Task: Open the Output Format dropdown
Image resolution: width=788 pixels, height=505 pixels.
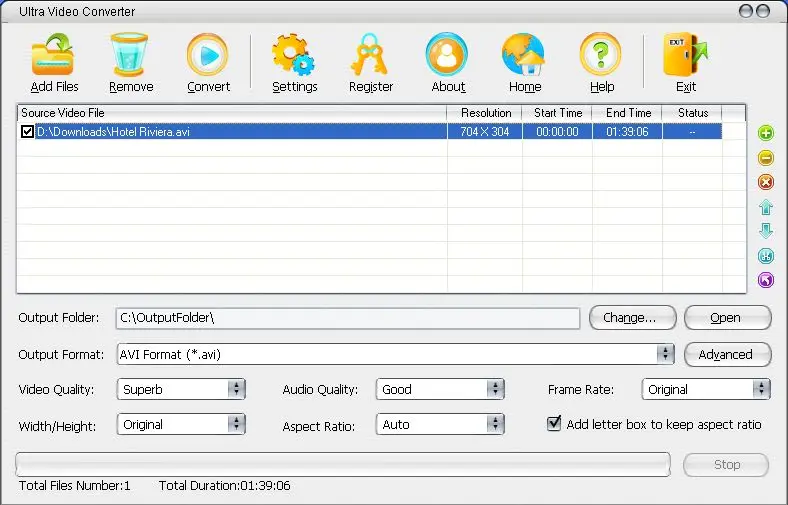Action: 396,354
